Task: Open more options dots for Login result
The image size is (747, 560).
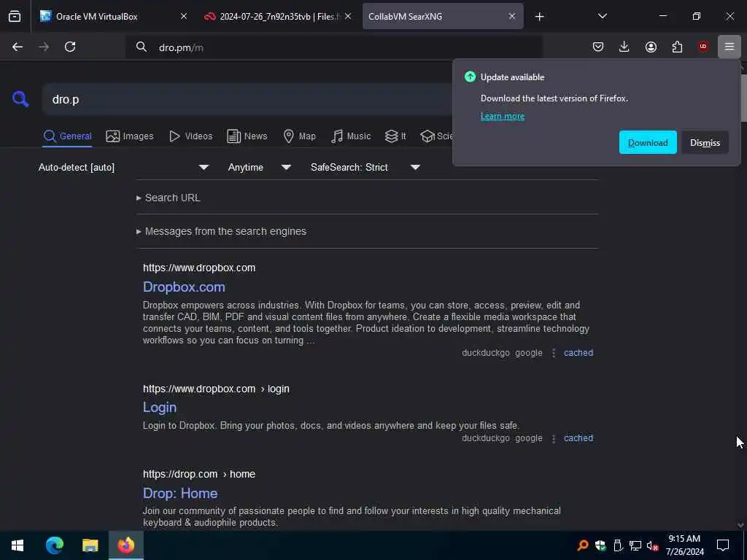Action: point(553,438)
